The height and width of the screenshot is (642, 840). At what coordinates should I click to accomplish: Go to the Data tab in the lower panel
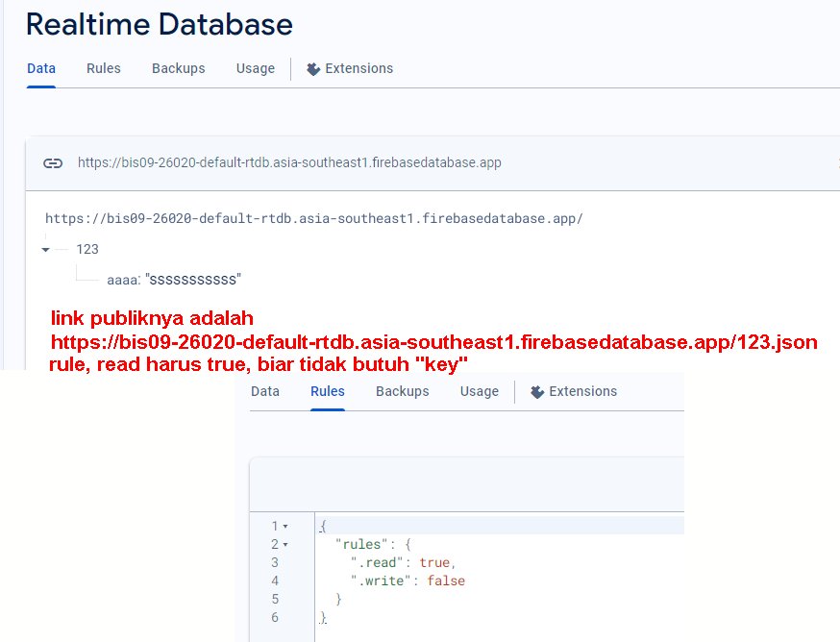[265, 391]
